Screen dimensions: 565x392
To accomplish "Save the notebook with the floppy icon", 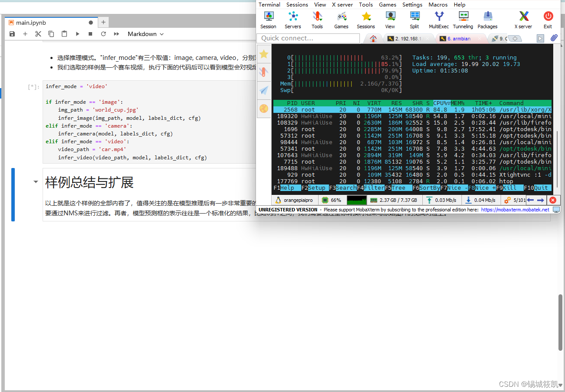I will pyautogui.click(x=12, y=34).
